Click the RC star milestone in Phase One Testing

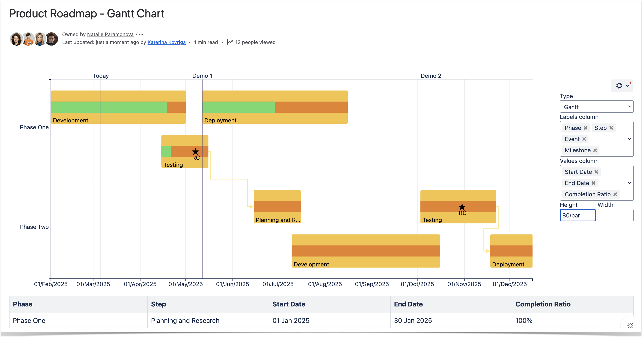pos(196,152)
